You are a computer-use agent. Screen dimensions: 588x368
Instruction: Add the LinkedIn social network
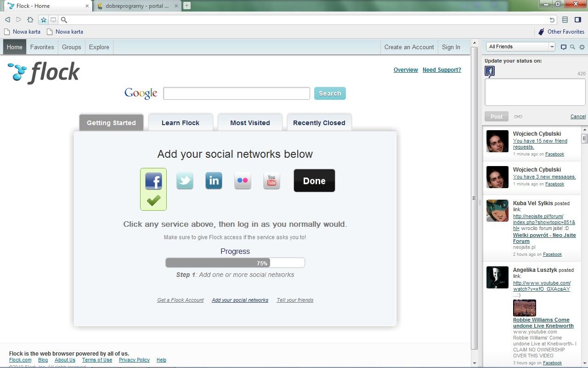[x=214, y=181]
